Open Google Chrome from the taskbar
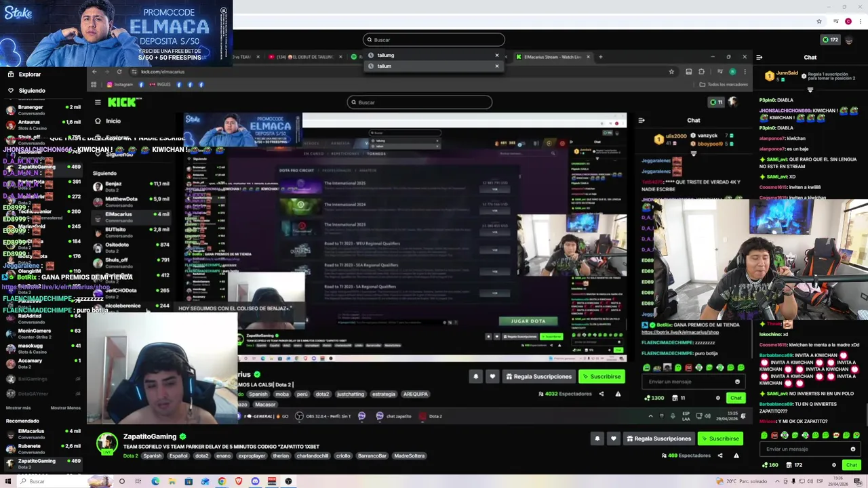Screen dimensions: 868x488 [222, 482]
